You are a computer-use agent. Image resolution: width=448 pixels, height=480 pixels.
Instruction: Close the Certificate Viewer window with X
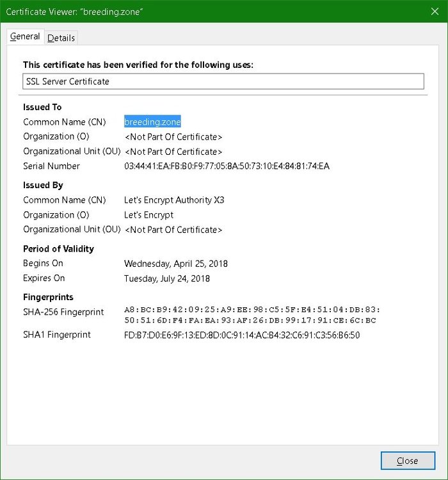coord(433,11)
